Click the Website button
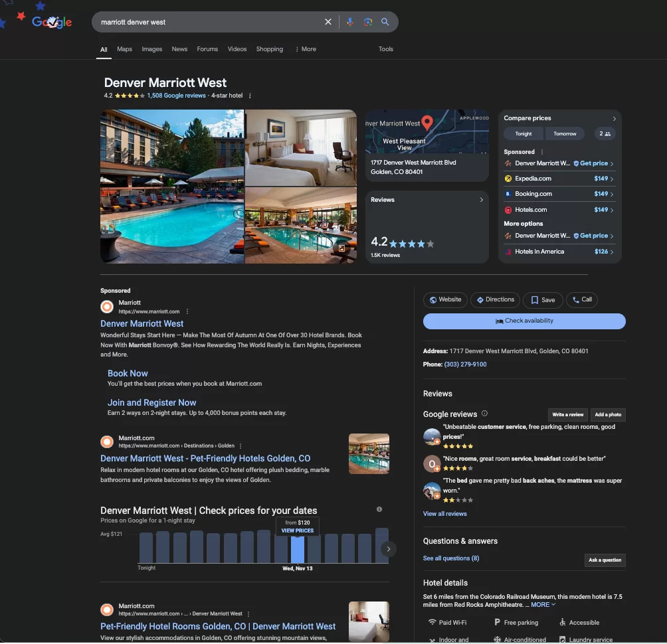 pyautogui.click(x=445, y=299)
